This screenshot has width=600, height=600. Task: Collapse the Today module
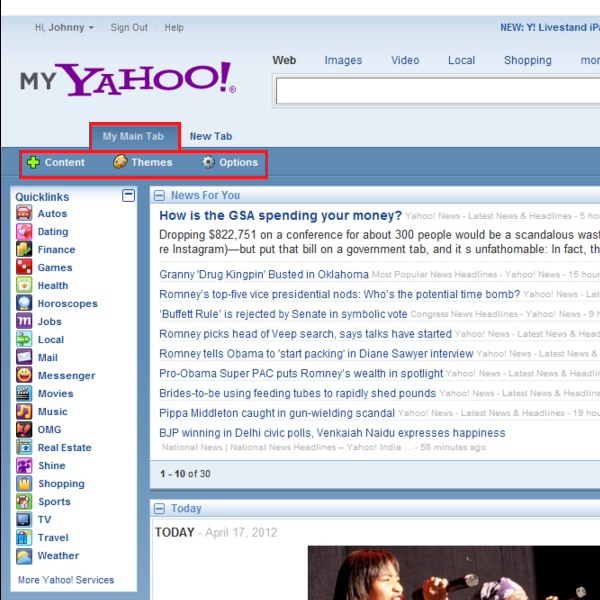tap(159, 509)
